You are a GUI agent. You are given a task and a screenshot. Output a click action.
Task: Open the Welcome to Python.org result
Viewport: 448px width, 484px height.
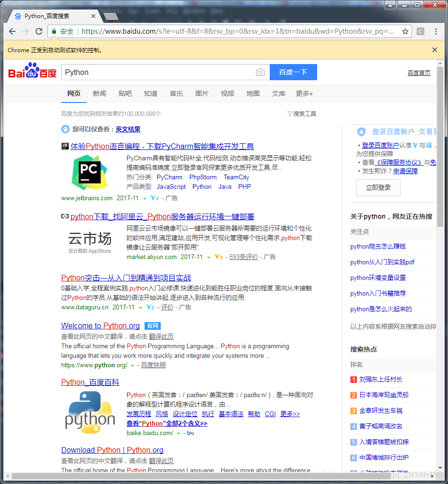coord(100,326)
